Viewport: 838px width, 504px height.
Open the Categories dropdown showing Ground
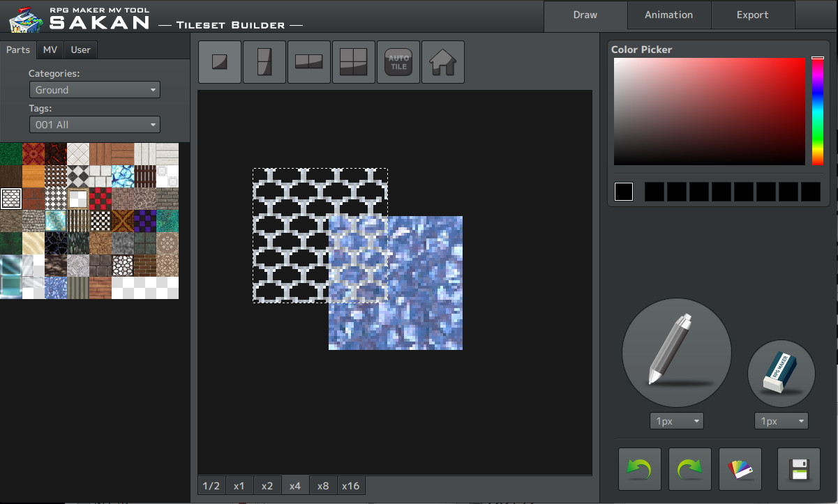pyautogui.click(x=94, y=89)
